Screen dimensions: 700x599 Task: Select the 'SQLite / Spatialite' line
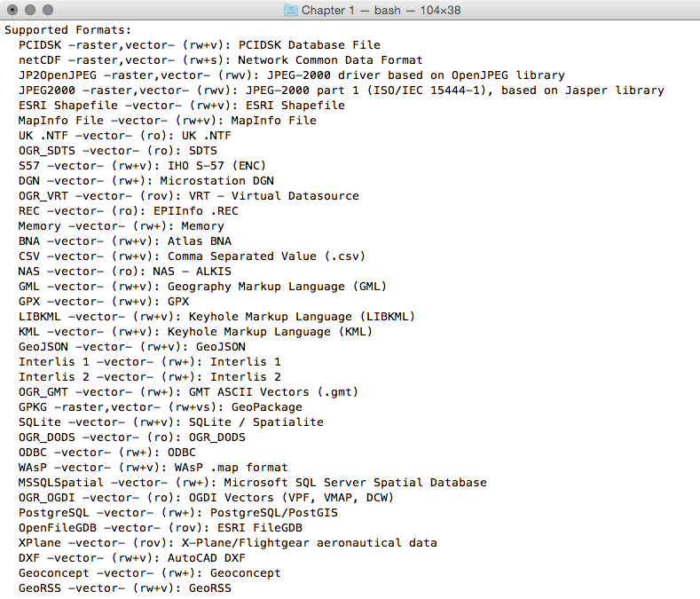(170, 422)
